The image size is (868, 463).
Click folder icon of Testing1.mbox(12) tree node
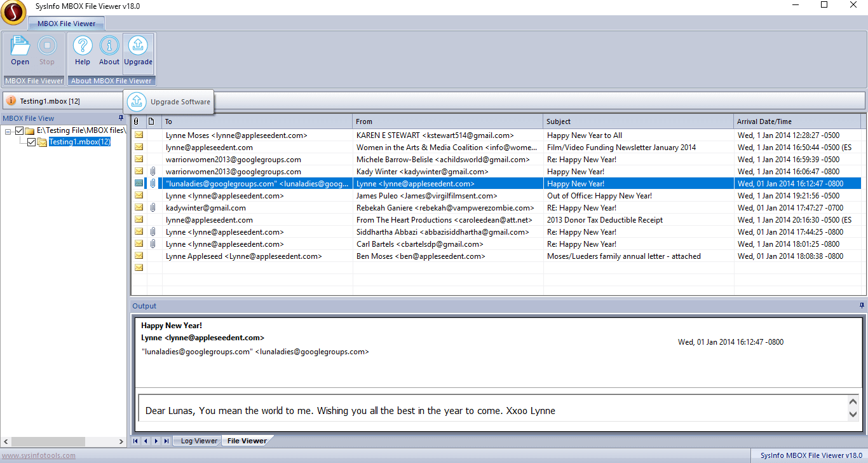42,142
